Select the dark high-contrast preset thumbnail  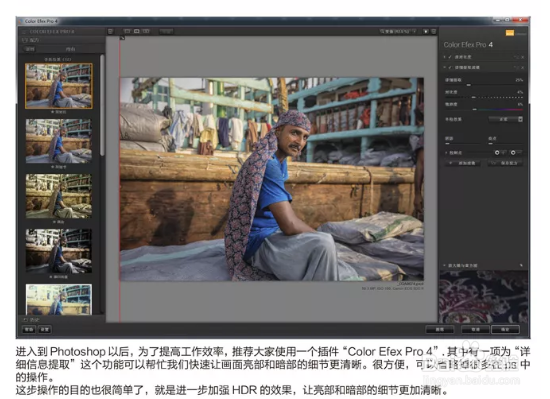tap(59, 251)
